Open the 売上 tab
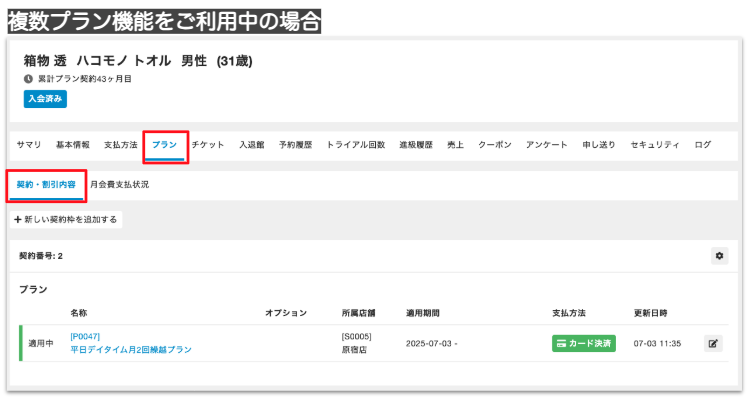 [455, 145]
